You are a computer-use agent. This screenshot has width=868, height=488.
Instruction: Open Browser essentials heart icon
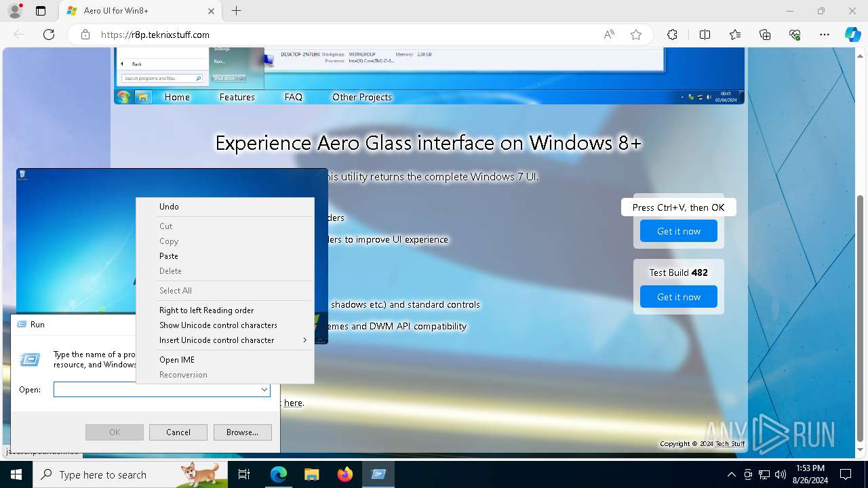(795, 35)
